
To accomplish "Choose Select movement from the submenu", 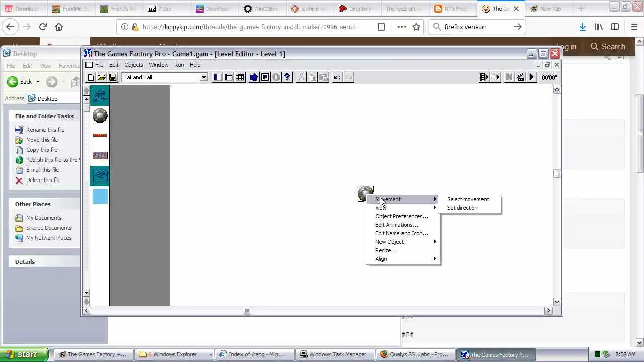I will pyautogui.click(x=468, y=199).
